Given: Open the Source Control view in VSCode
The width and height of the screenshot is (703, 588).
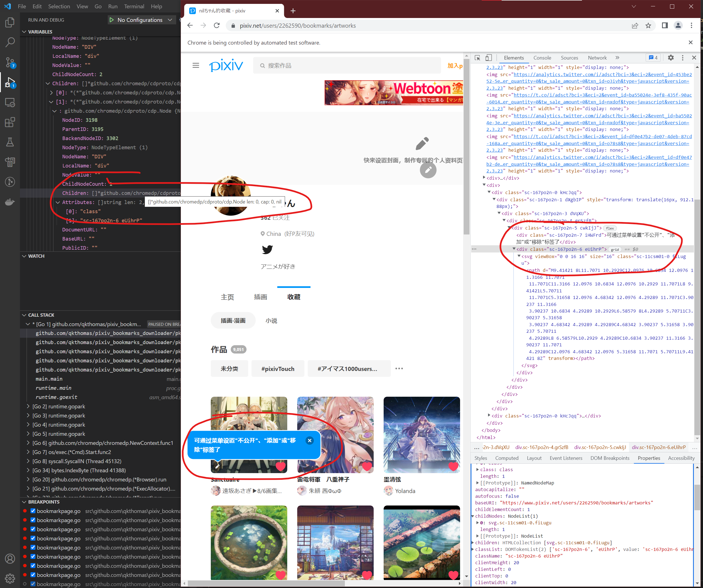Looking at the screenshot, I should [x=10, y=62].
